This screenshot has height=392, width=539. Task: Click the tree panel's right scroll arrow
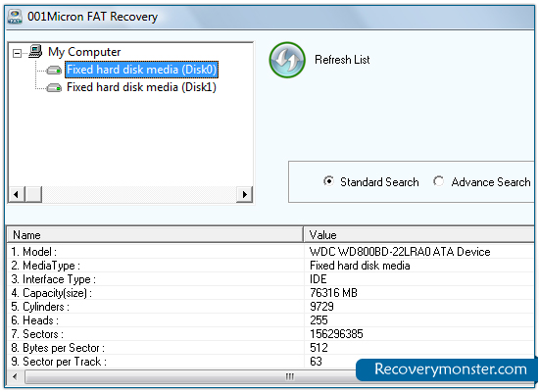[244, 194]
